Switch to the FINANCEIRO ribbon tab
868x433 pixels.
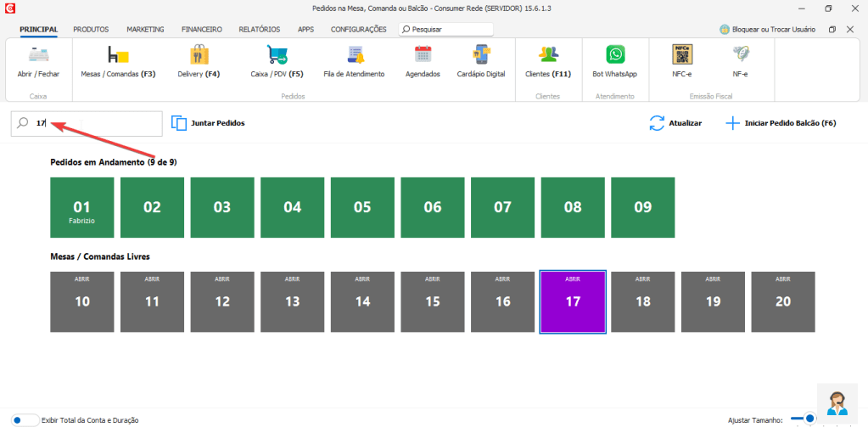click(x=201, y=30)
